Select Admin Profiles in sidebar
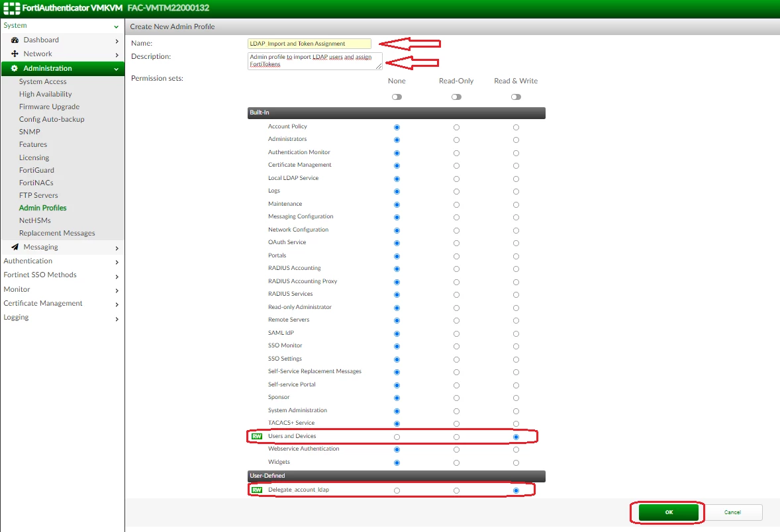 [x=43, y=208]
